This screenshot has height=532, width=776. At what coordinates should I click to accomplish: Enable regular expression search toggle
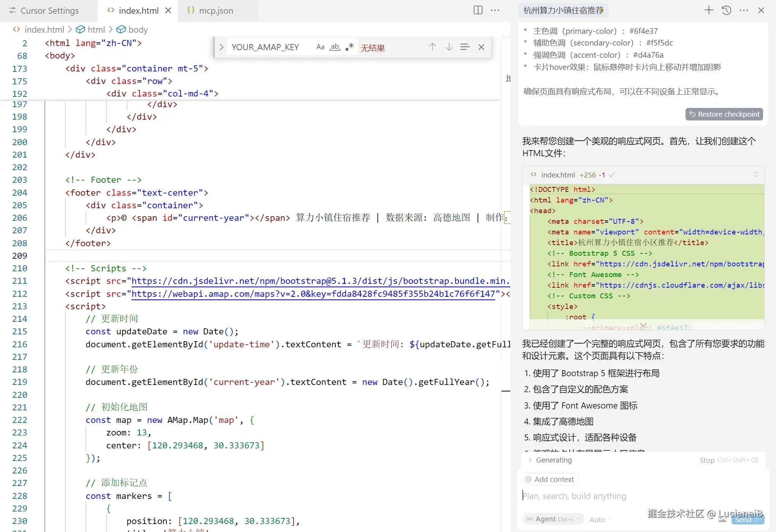[x=349, y=47]
